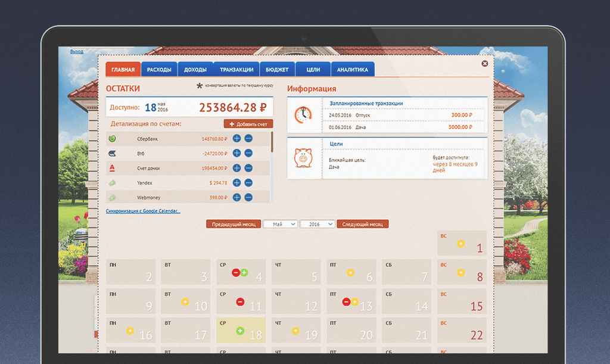Click the plus icon in Yandex row
This screenshot has height=364, width=610.
pos(236,183)
